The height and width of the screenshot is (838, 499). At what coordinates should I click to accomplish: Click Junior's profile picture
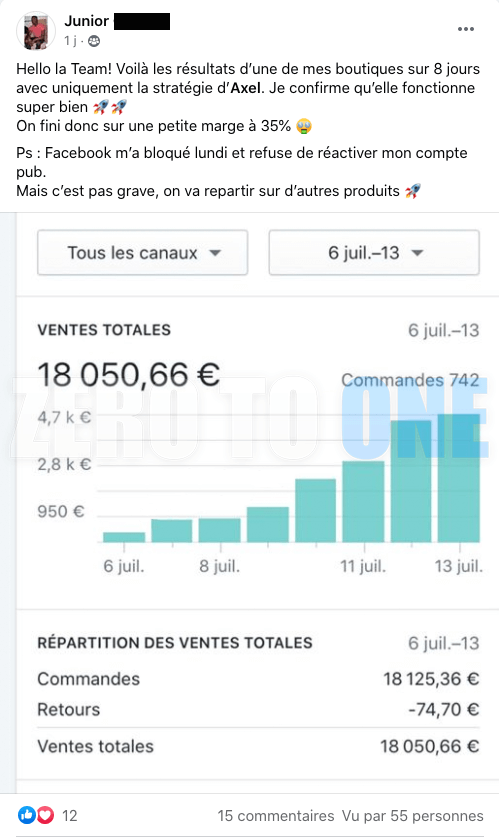click(x=36, y=31)
